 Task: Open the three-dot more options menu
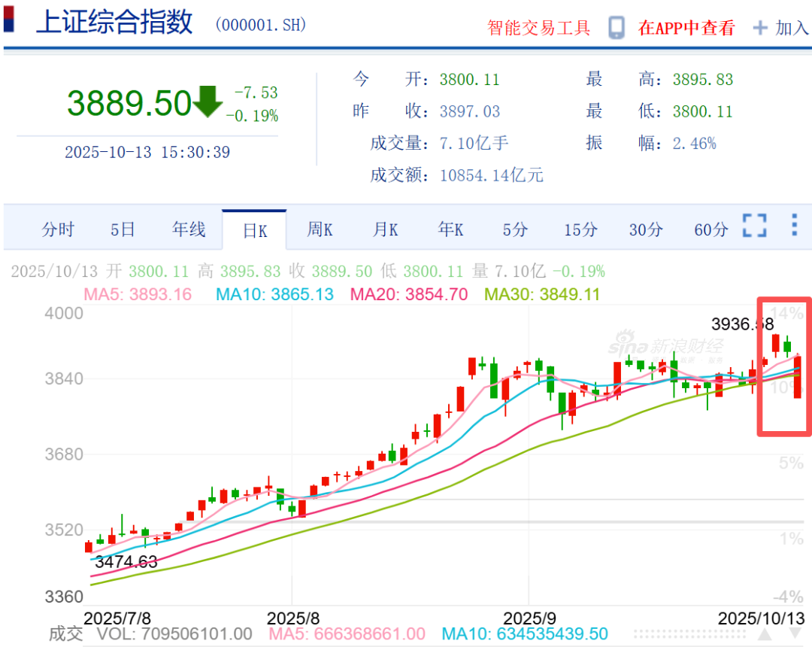(794, 226)
